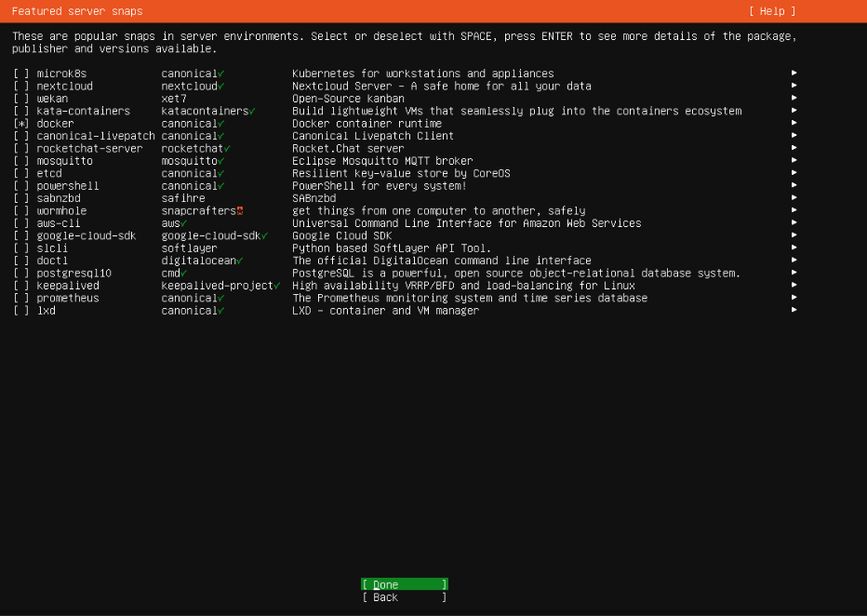Expand the wekan row arrow
Image resolution: width=867 pixels, height=616 pixels.
tap(794, 98)
